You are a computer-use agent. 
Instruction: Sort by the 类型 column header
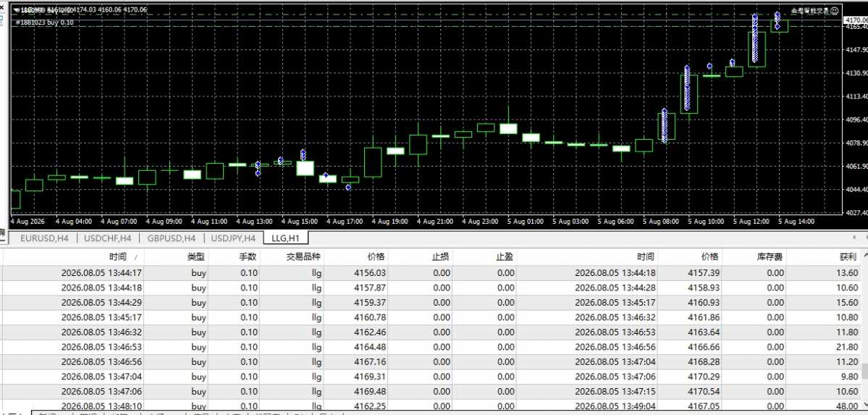point(196,257)
